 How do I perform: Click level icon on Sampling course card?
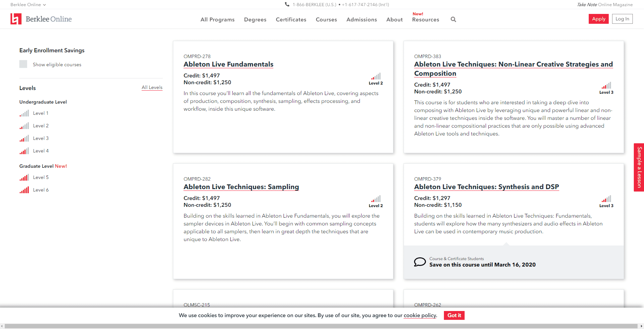(376, 199)
